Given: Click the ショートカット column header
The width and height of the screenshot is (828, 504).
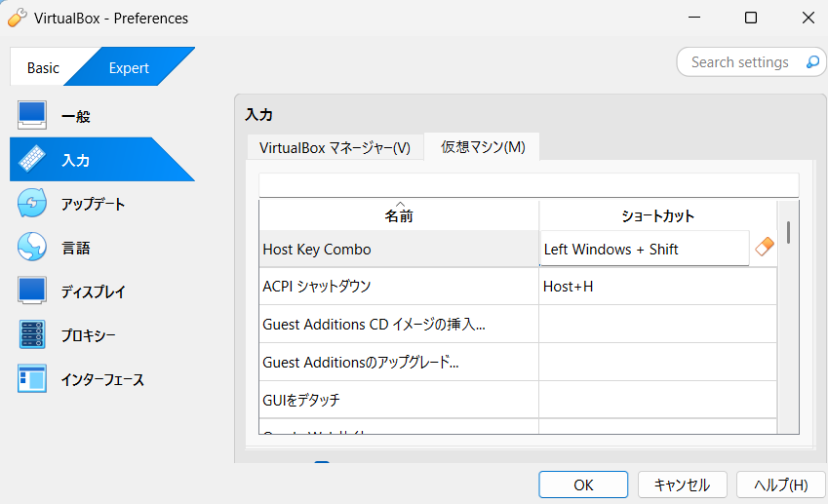Looking at the screenshot, I should [657, 215].
